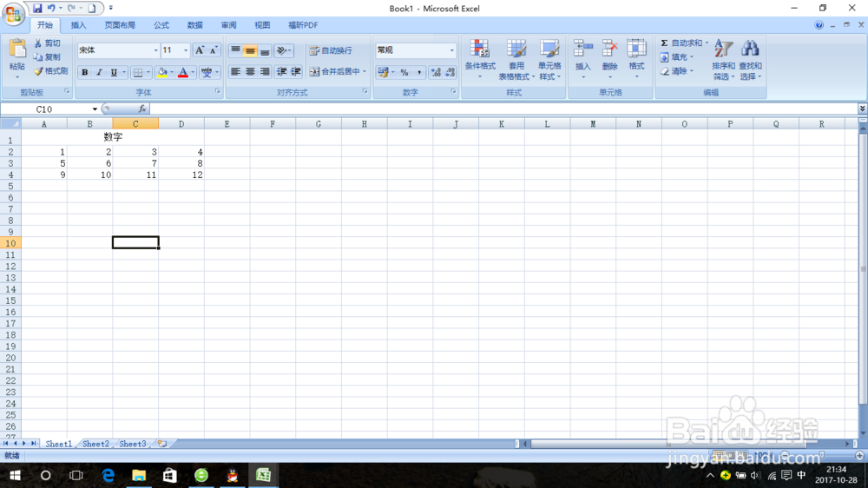
Task: Open the font name 宋体 dropdown
Action: coord(155,50)
